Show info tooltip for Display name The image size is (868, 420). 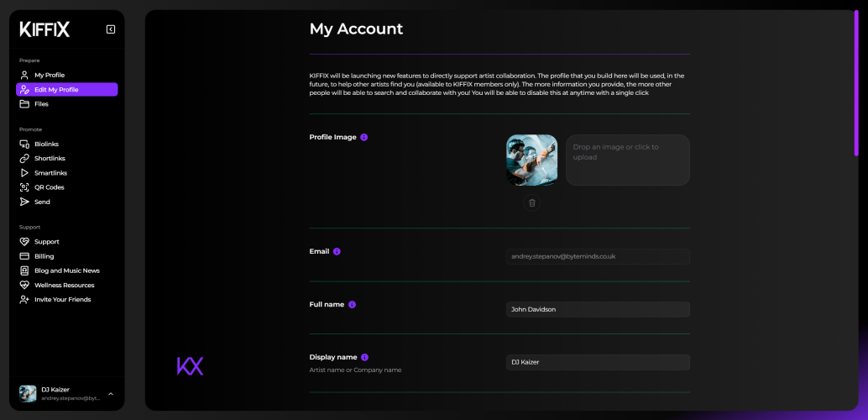[364, 357]
